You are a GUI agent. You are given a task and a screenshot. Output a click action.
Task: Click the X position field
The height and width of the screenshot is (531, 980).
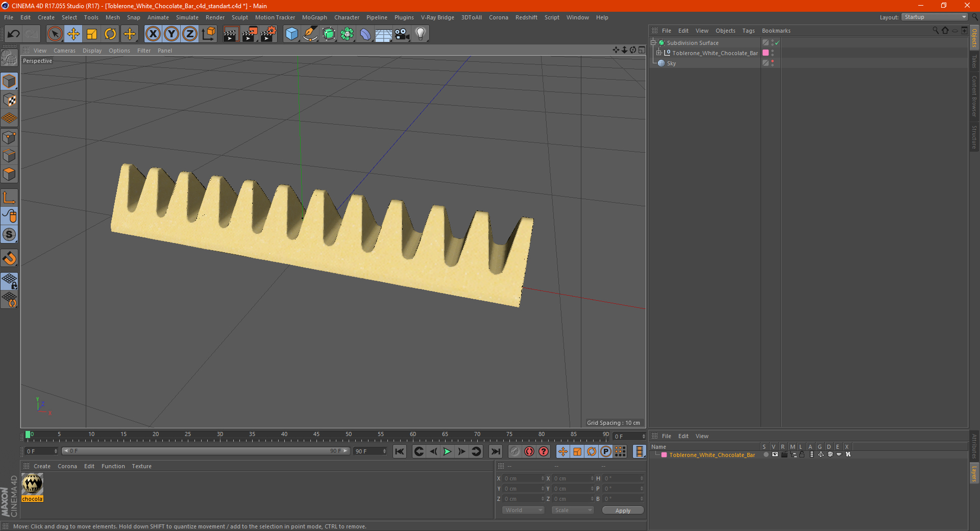(524, 478)
